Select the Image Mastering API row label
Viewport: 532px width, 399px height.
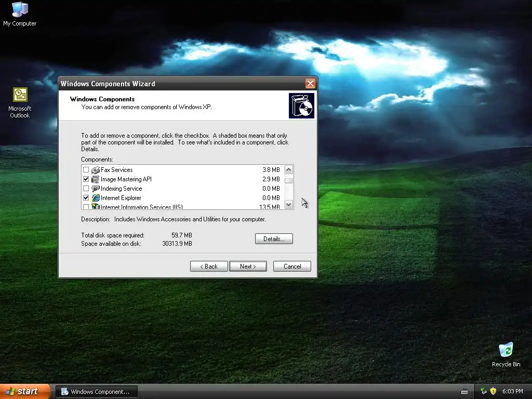tap(126, 179)
